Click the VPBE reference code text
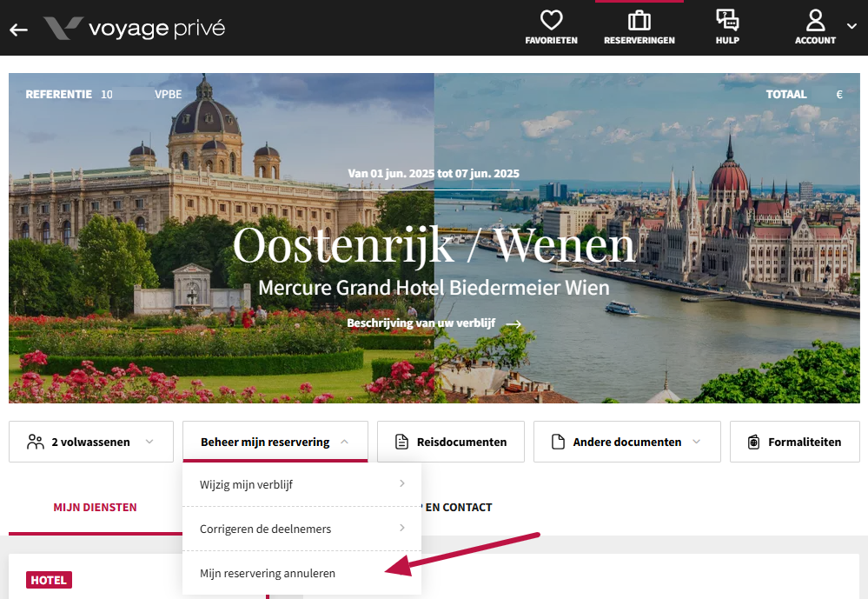868x599 pixels. pos(169,94)
